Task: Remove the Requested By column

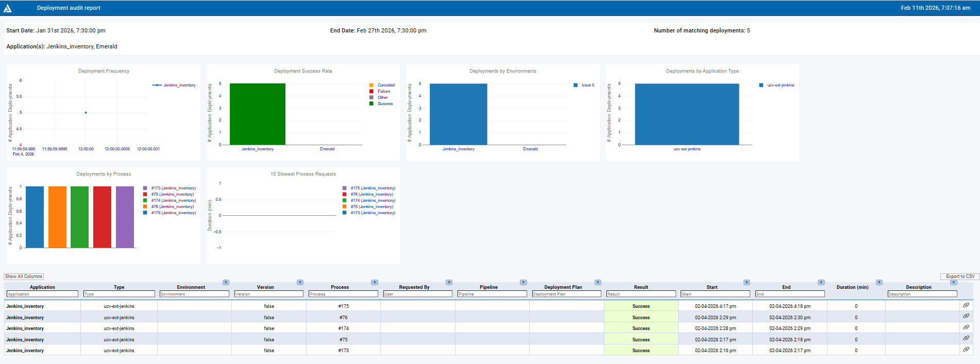Action: (x=449, y=282)
